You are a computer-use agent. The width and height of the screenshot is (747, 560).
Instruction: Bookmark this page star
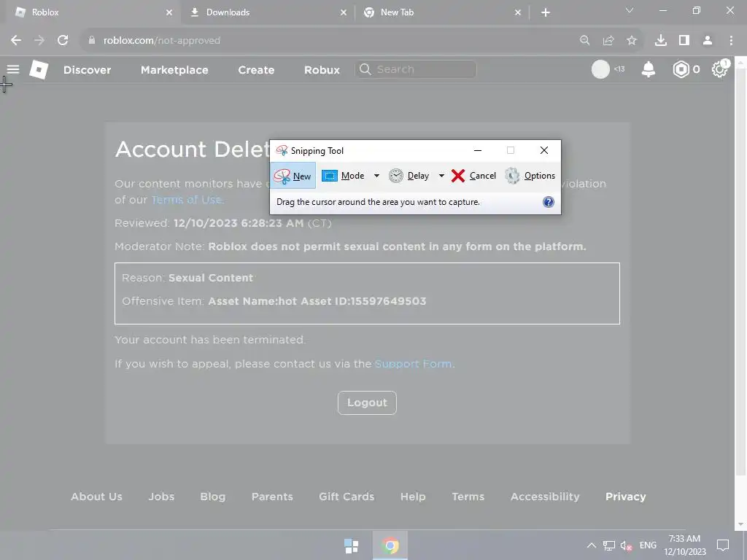click(x=632, y=41)
